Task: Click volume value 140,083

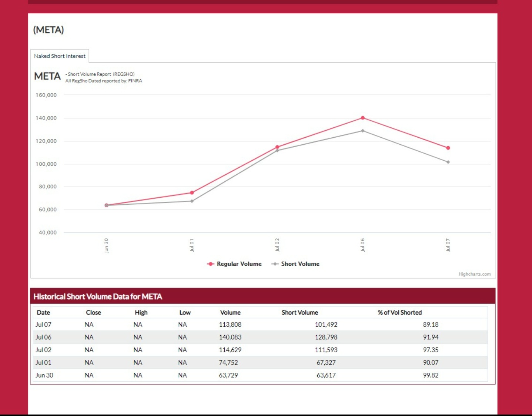Action: (x=230, y=337)
